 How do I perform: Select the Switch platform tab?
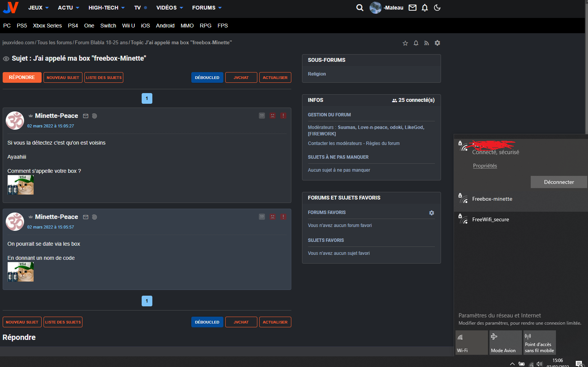pyautogui.click(x=108, y=26)
